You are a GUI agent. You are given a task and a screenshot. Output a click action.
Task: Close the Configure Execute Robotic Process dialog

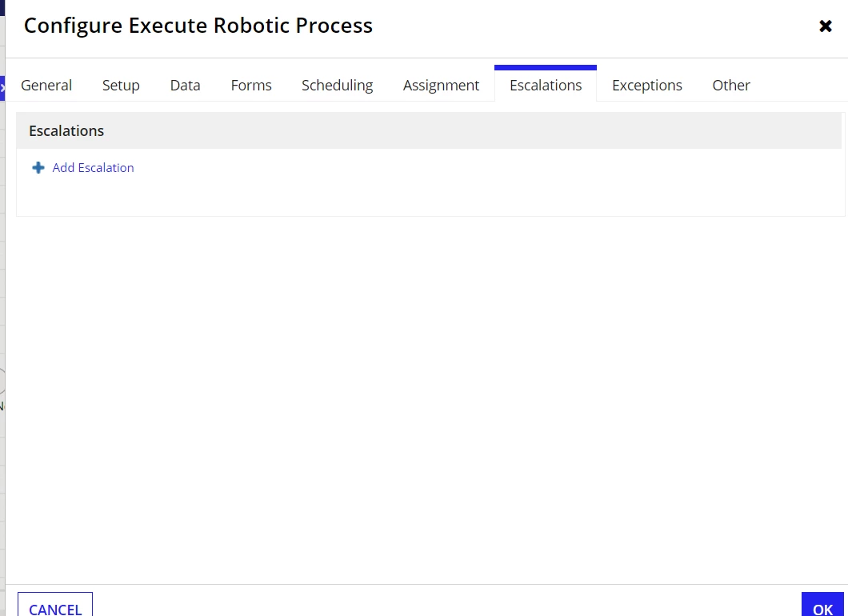[x=826, y=26]
